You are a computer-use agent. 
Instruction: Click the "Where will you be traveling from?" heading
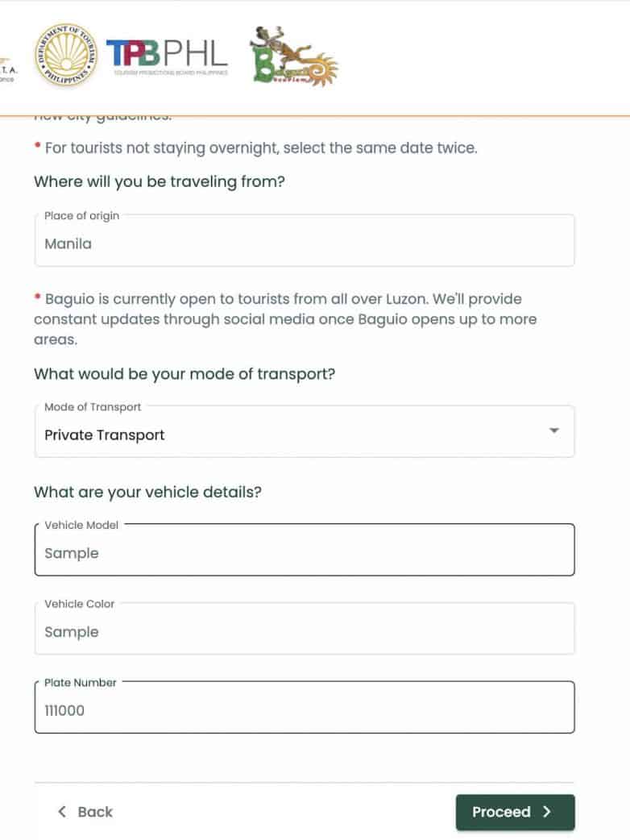click(x=160, y=181)
